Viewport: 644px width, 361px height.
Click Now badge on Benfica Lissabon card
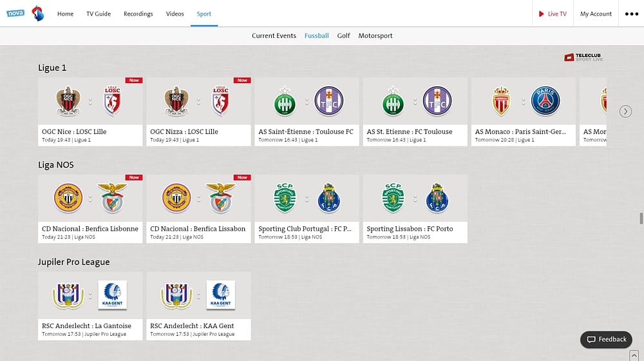[242, 177]
